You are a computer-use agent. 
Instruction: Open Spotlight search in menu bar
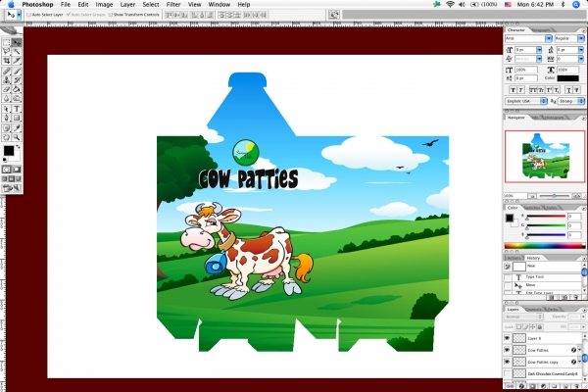576,5
